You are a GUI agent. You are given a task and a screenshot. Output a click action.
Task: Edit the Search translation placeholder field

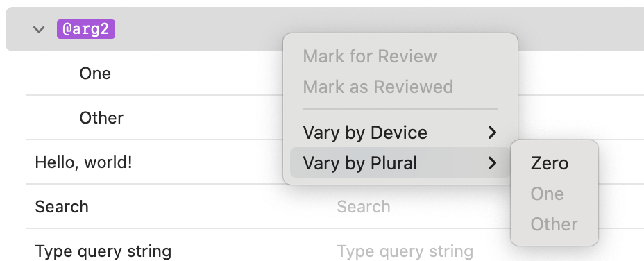[364, 207]
